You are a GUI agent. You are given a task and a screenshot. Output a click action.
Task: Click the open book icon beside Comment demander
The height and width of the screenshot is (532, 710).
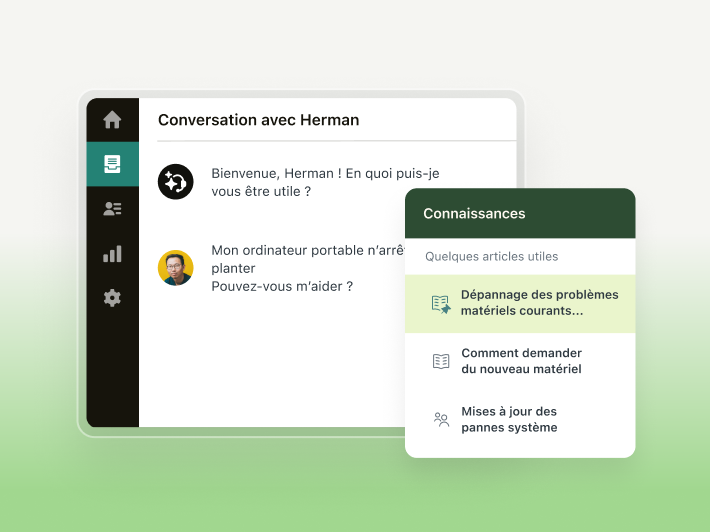(x=441, y=361)
